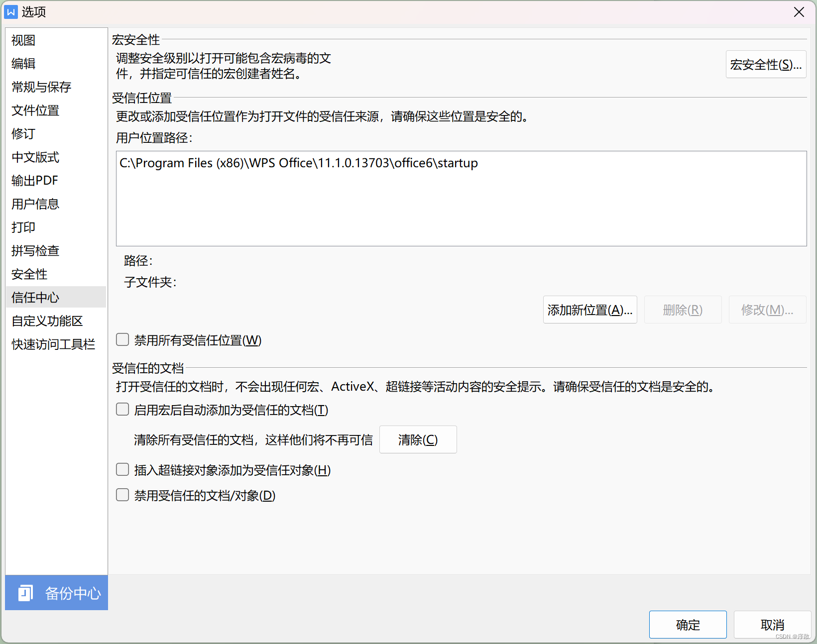Go to 文件位置 settings
The height and width of the screenshot is (644, 817).
point(56,110)
